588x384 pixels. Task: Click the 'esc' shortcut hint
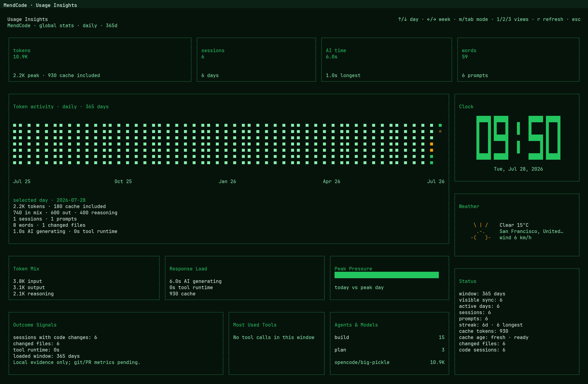(x=576, y=19)
